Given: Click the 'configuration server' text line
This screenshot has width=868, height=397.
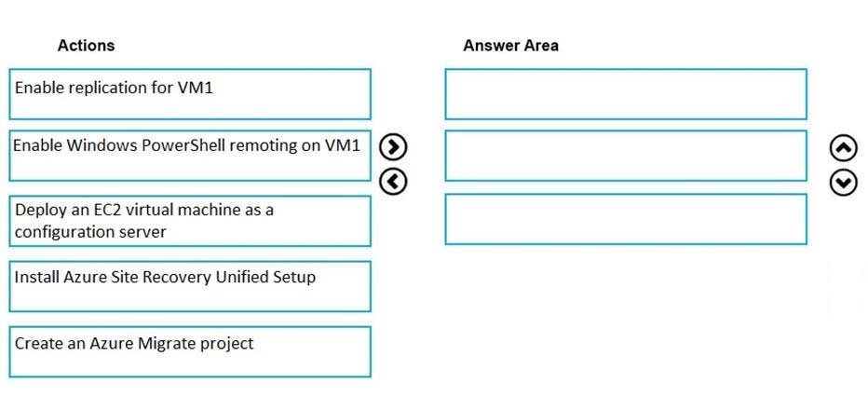Looking at the screenshot, I should click(90, 231).
